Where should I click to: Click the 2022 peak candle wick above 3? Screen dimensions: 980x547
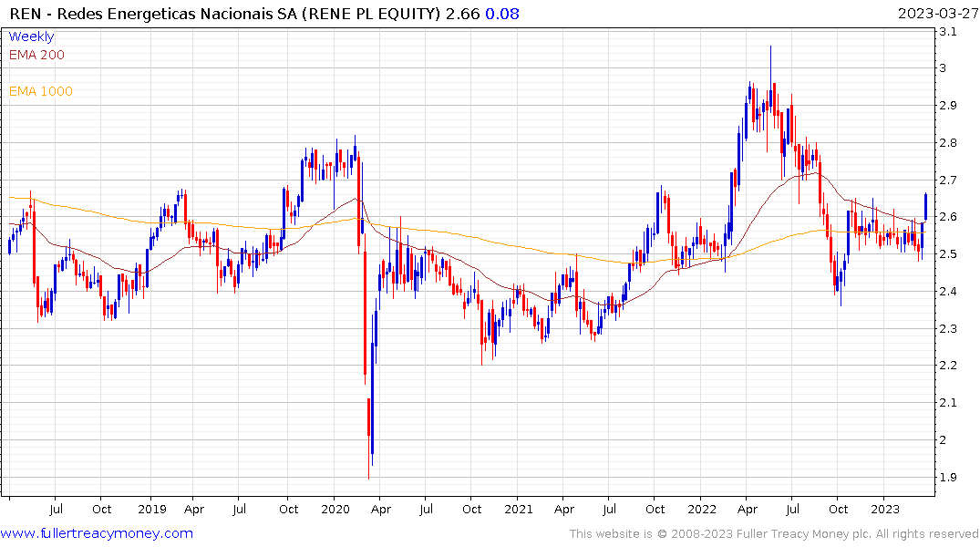pyautogui.click(x=770, y=68)
